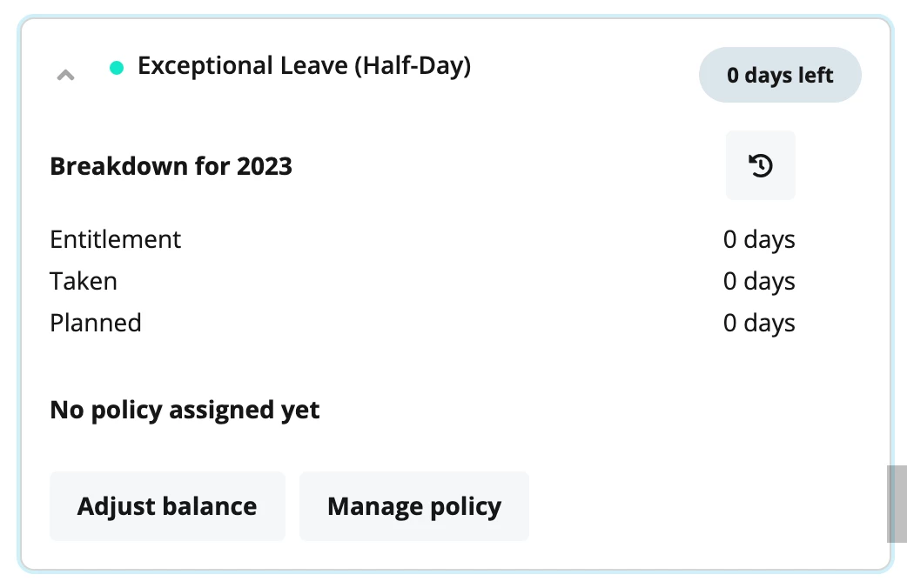
Task: Click the Breakdown for 2023 heading
Action: [x=171, y=166]
